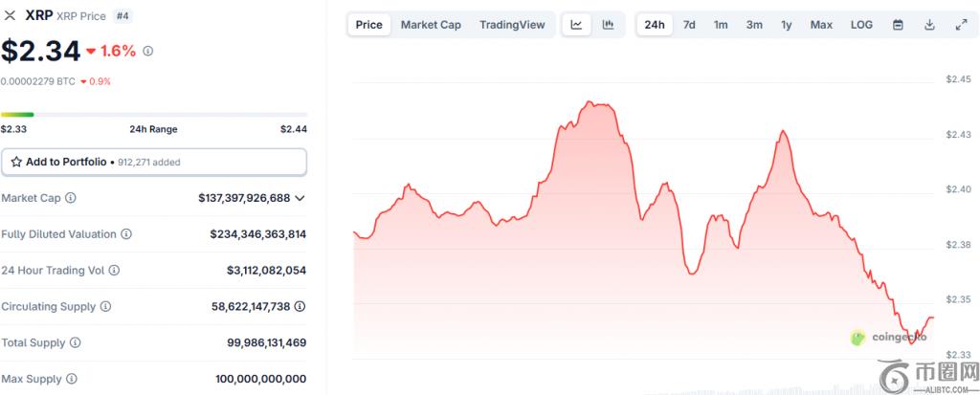Expand chart to fullscreen
The height and width of the screenshot is (395, 980).
961,25
